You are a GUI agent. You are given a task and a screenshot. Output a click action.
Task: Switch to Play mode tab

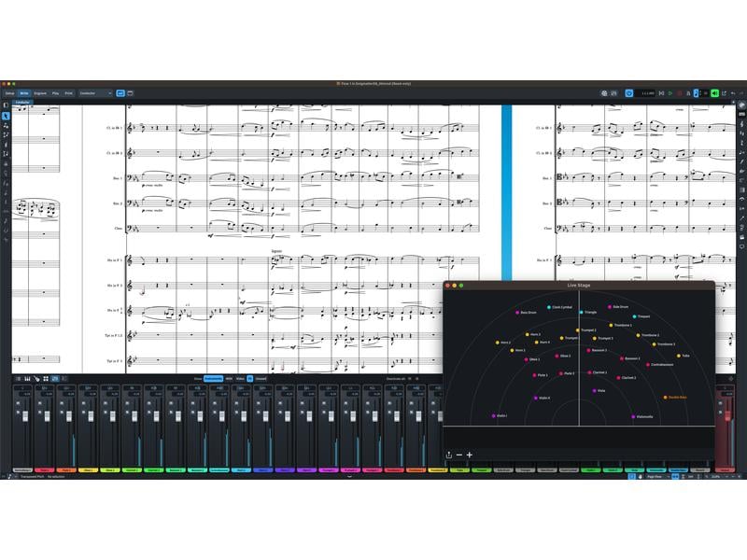55,93
